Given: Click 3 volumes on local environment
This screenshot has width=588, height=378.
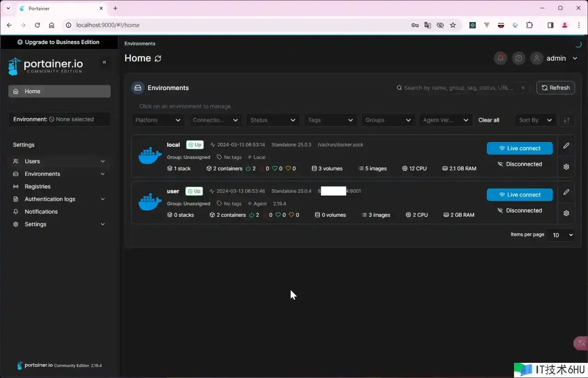Looking at the screenshot, I should point(327,169).
